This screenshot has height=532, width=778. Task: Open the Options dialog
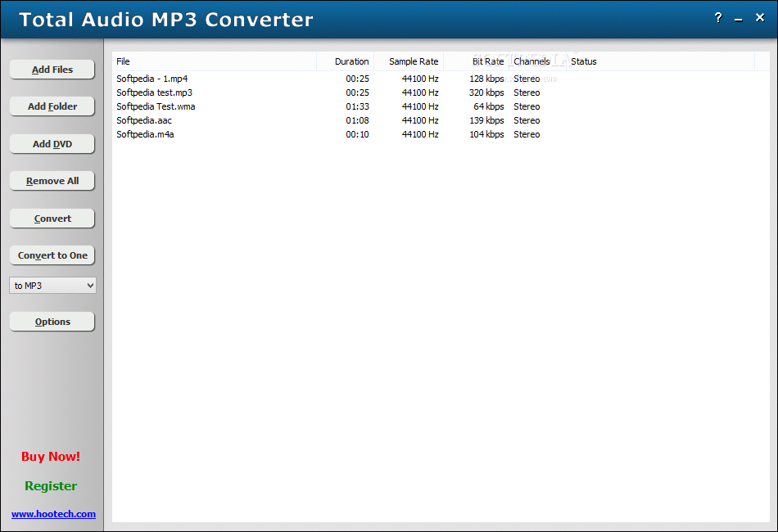pyautogui.click(x=52, y=321)
